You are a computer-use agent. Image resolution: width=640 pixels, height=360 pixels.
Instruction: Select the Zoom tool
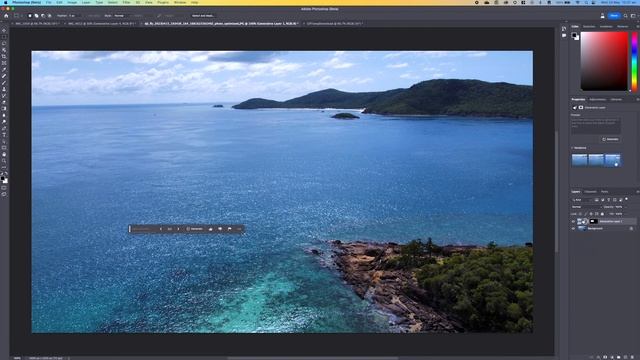4,161
